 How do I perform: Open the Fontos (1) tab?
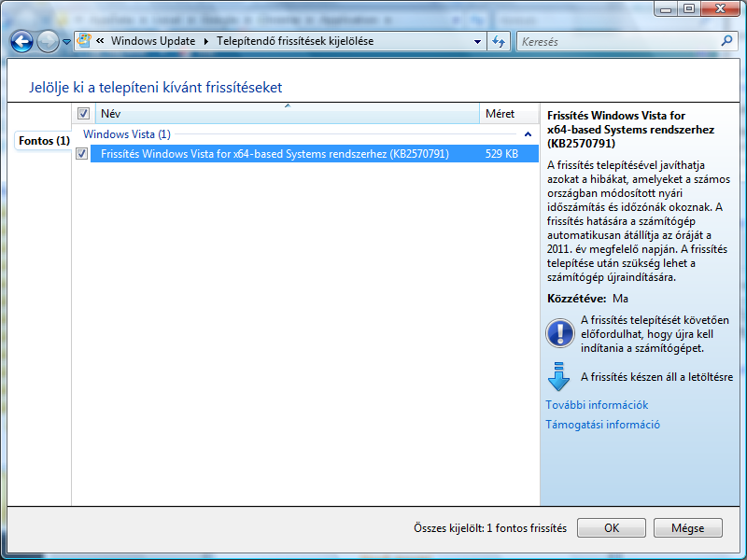[x=44, y=141]
